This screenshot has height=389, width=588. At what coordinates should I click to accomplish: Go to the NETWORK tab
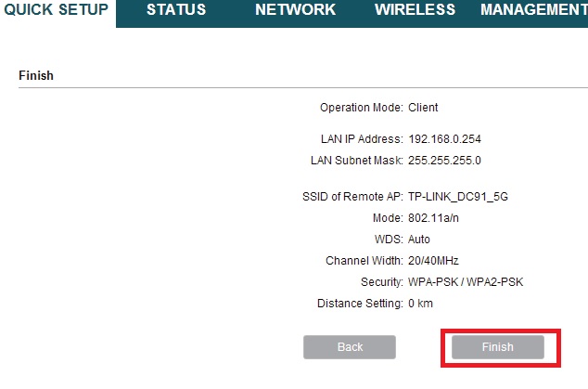point(295,10)
